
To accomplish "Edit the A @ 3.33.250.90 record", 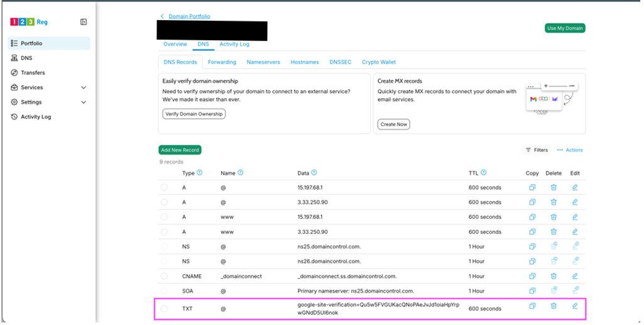I will [x=575, y=202].
